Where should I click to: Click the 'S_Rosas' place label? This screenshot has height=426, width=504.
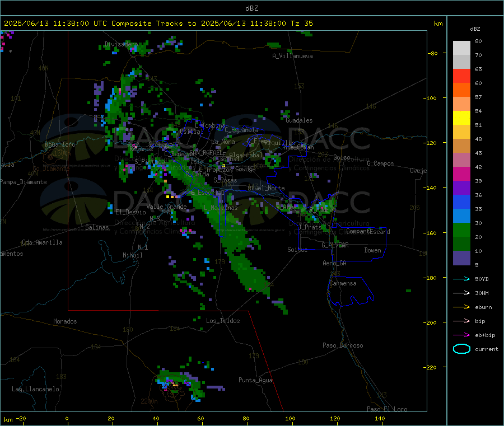pyautogui.click(x=225, y=181)
